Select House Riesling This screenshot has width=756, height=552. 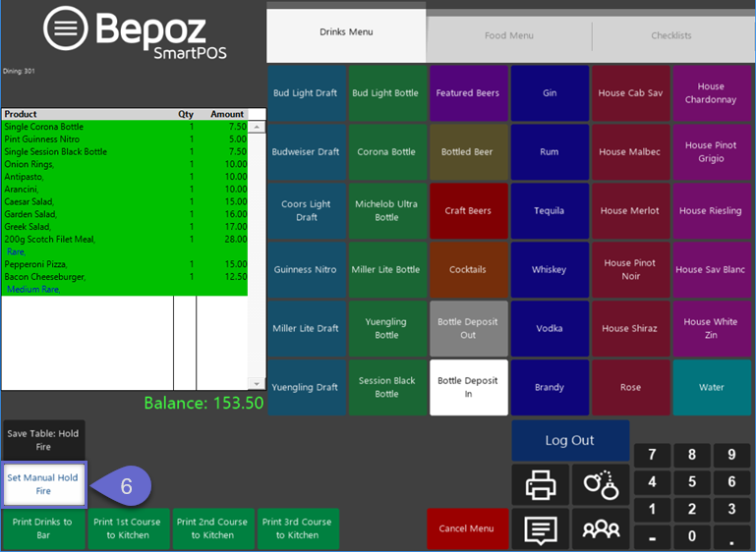click(712, 210)
